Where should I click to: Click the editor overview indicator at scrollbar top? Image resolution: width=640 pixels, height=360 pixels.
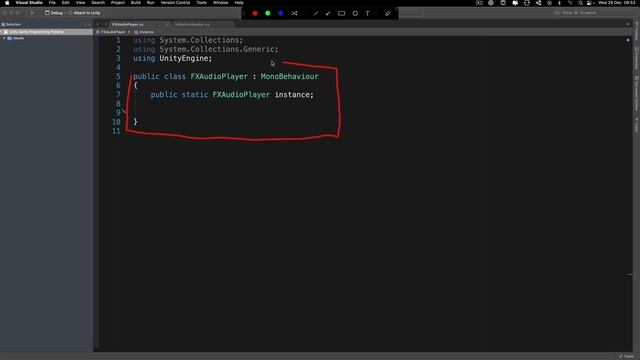click(x=628, y=40)
